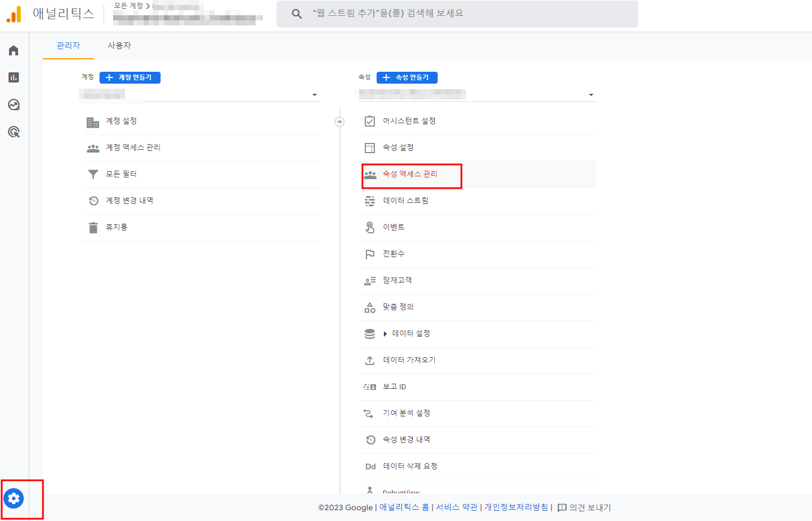
Task: Click the search magnifier icon
Action: click(x=297, y=14)
